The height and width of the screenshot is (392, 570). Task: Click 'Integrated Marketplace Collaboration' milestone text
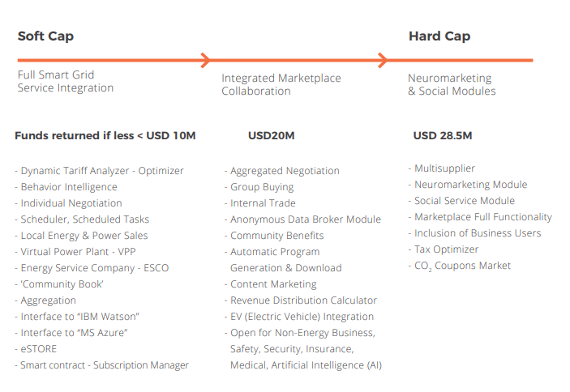(x=281, y=84)
